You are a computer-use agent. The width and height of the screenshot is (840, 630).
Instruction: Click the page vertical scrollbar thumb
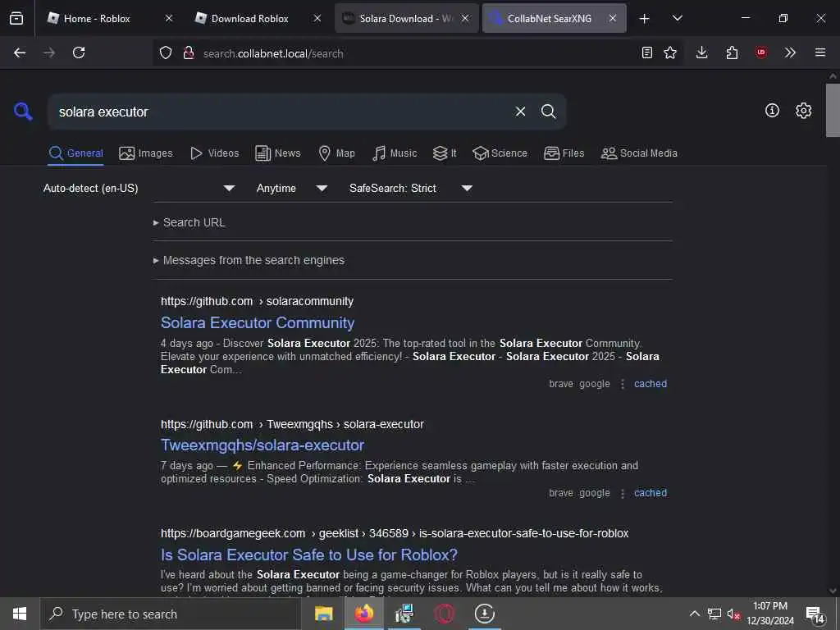point(833,110)
